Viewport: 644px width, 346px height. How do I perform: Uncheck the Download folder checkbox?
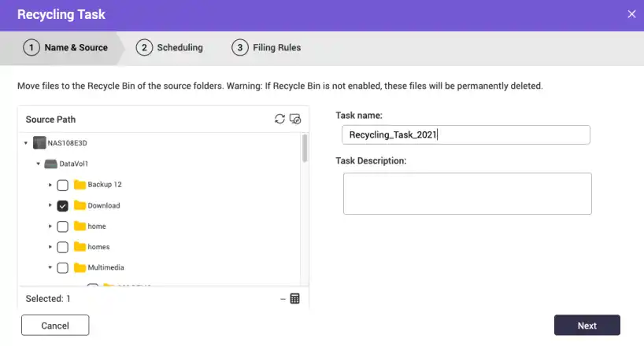point(63,205)
